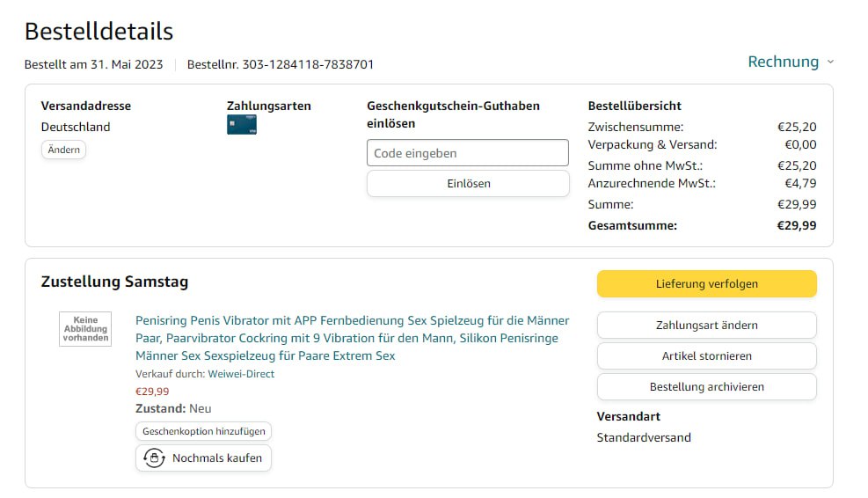Open the Rechnung invoice menu label
868x498 pixels.
pyautogui.click(x=783, y=62)
